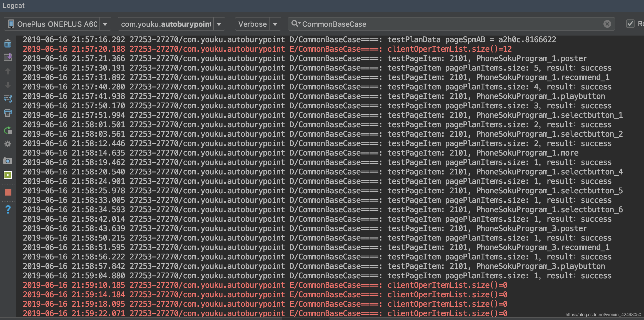644x320 pixels.
Task: Open the blue question mark help
Action: tap(8, 209)
